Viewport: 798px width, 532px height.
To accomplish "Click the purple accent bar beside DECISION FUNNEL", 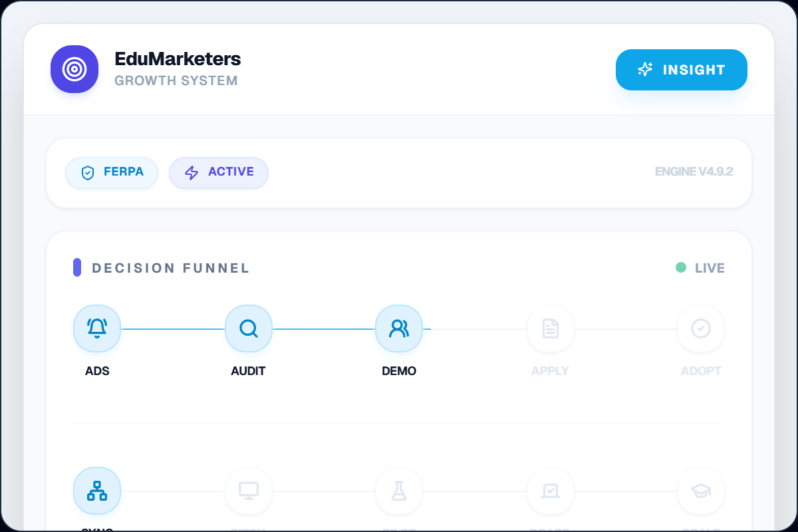I will (x=78, y=267).
